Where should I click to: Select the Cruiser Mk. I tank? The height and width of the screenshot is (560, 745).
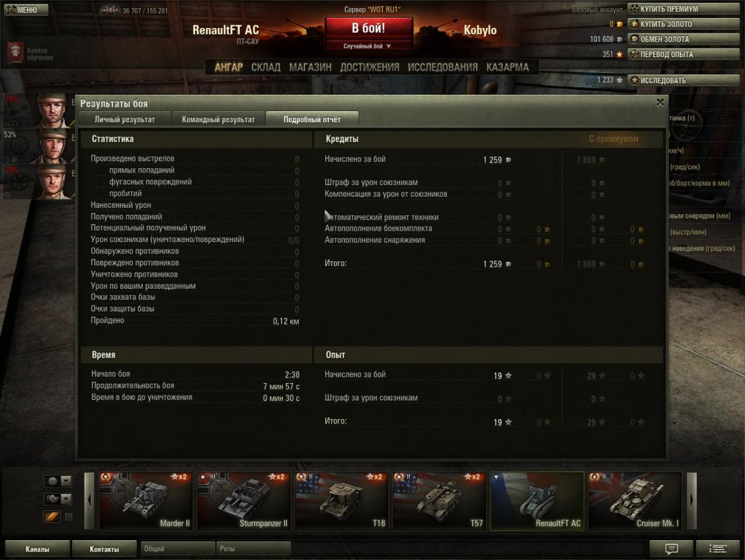tap(635, 501)
